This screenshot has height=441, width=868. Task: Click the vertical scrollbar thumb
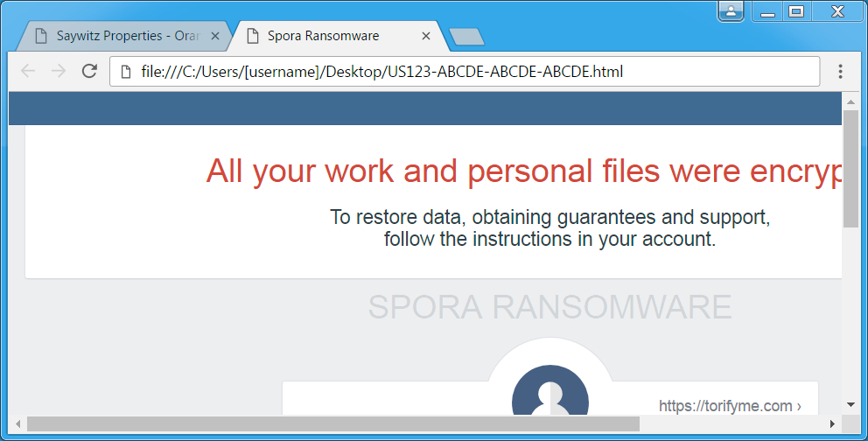click(850, 169)
